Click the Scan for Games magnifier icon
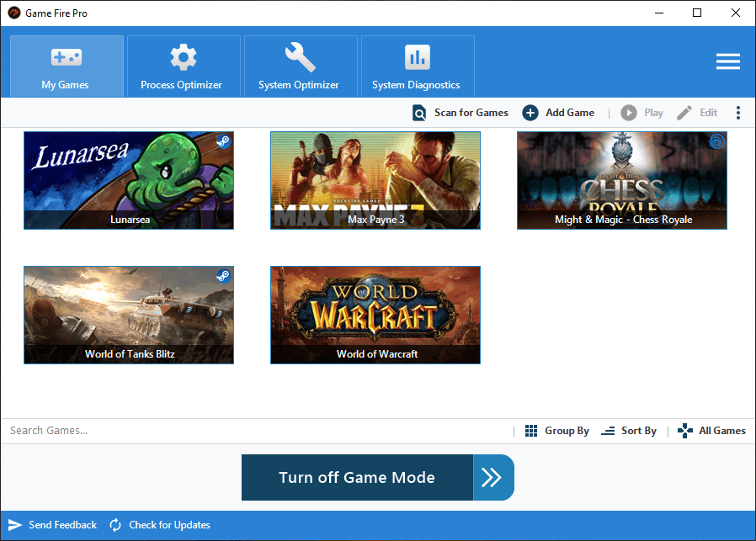The height and width of the screenshot is (541, 756). click(x=419, y=113)
